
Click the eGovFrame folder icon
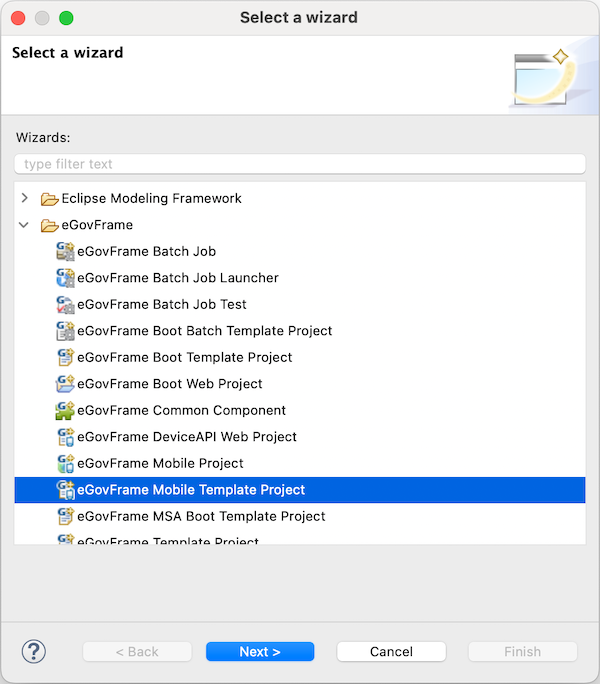(x=49, y=226)
